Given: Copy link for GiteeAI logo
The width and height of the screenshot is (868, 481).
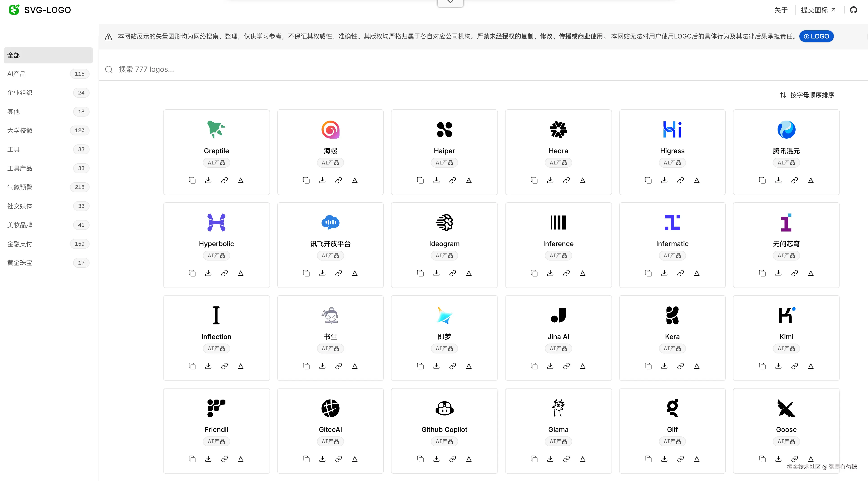Looking at the screenshot, I should point(338,459).
